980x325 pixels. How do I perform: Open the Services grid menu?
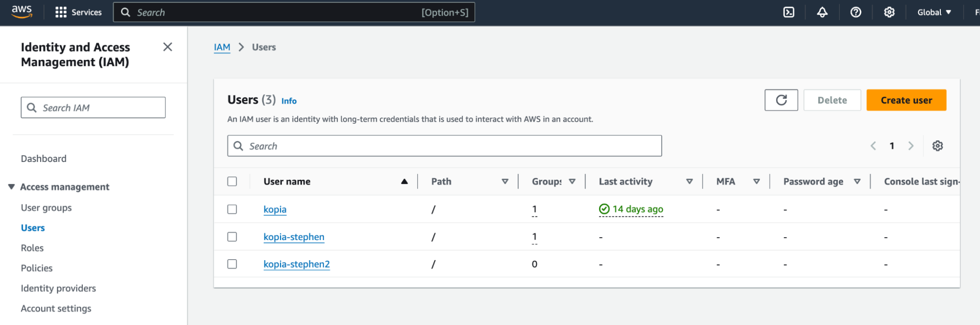tap(78, 12)
